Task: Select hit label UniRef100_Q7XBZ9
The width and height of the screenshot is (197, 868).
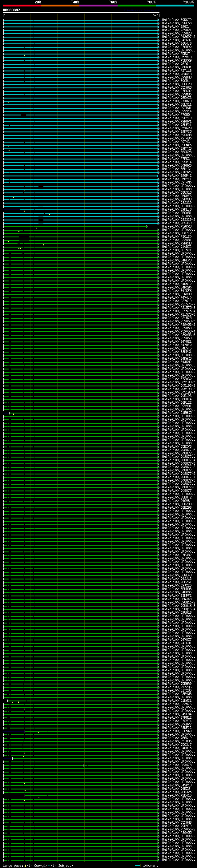Action: click(x=176, y=101)
